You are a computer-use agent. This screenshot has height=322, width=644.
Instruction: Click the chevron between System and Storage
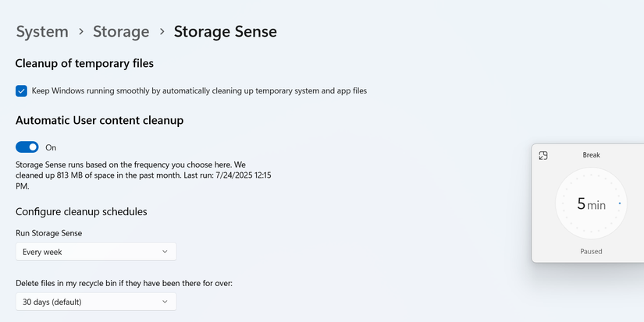(81, 32)
